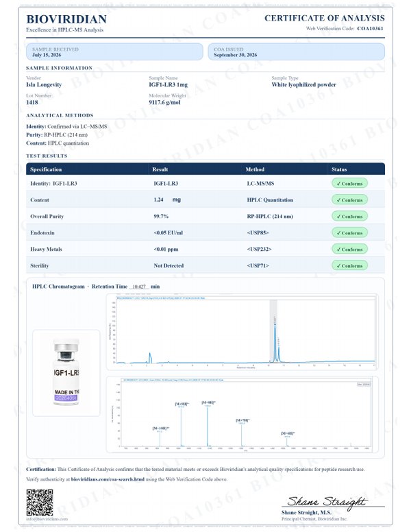The width and height of the screenshot is (411, 532).
Task: Click the mass spectrum plot
Action: [x=242, y=414]
